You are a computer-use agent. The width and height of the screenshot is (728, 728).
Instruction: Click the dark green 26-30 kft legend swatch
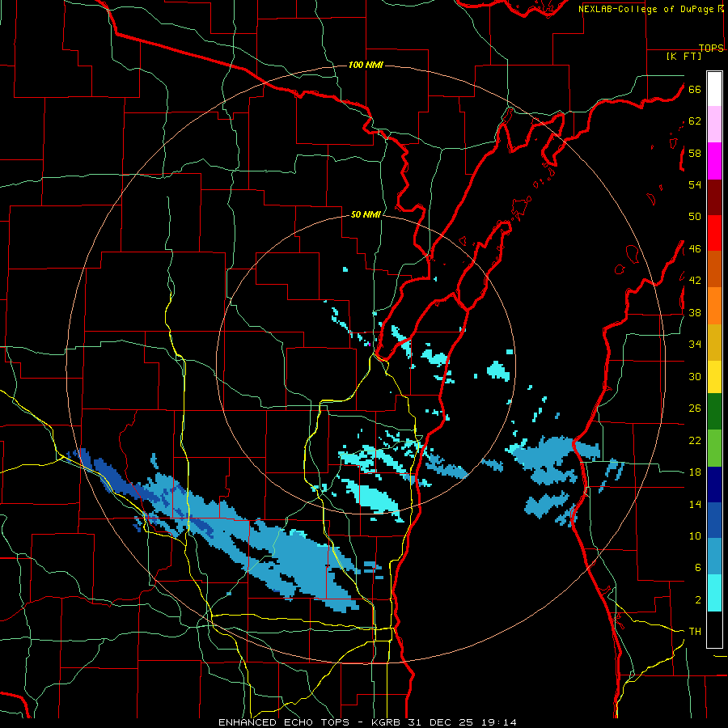coord(714,412)
